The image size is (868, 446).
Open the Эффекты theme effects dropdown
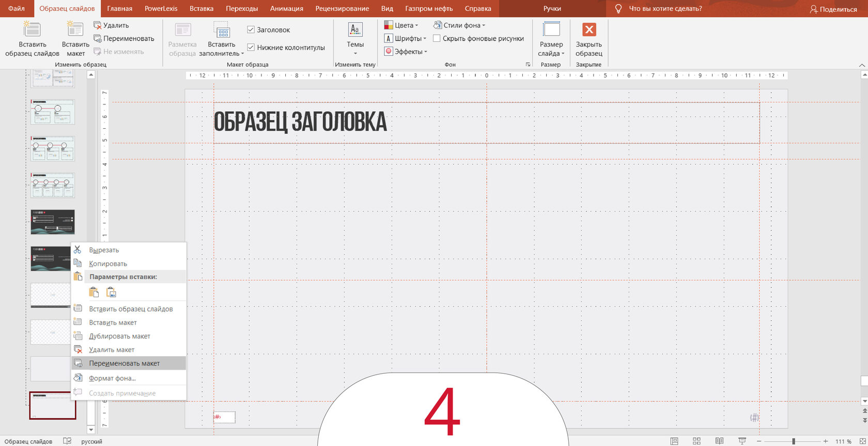click(x=406, y=52)
